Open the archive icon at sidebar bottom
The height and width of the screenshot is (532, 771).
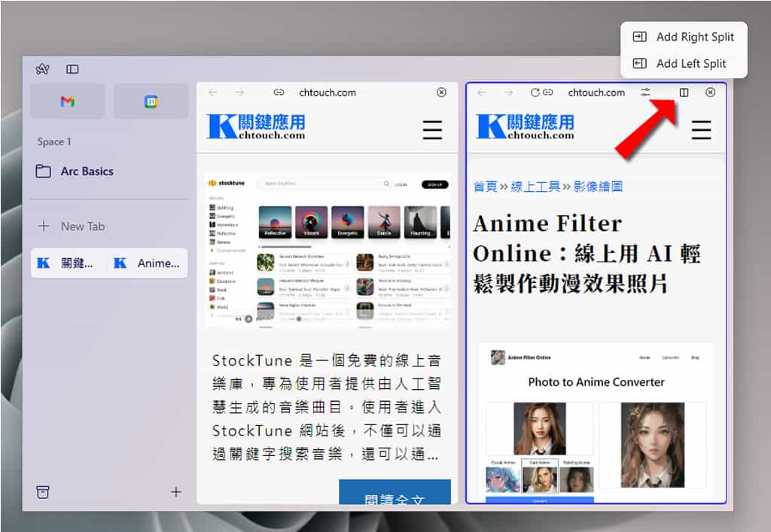click(x=43, y=491)
